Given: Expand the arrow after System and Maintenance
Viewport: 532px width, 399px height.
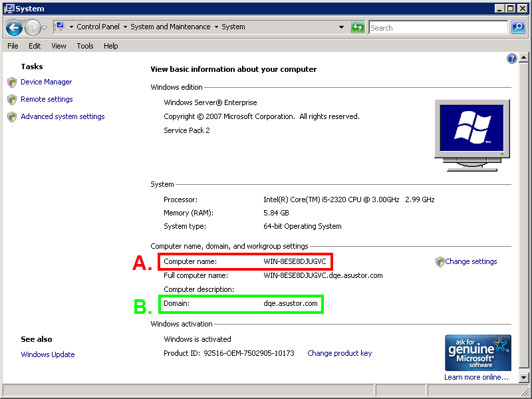Looking at the screenshot, I should [x=216, y=27].
